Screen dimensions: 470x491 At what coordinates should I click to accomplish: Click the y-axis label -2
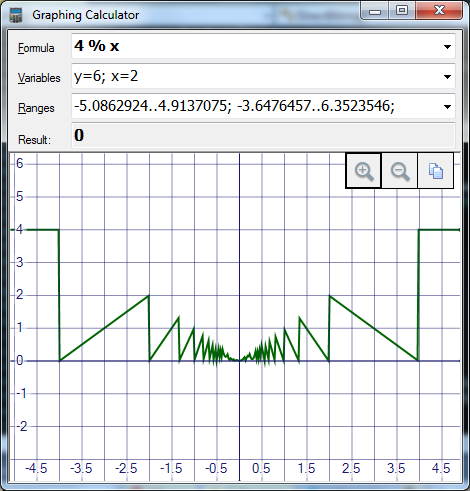[21, 426]
